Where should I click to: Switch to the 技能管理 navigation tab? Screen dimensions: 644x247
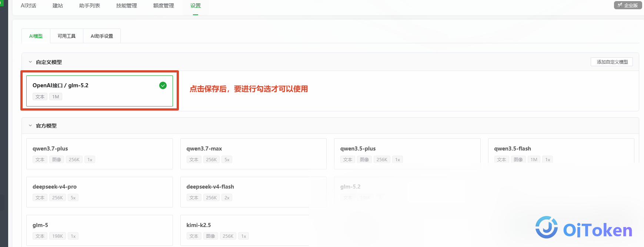pyautogui.click(x=127, y=6)
